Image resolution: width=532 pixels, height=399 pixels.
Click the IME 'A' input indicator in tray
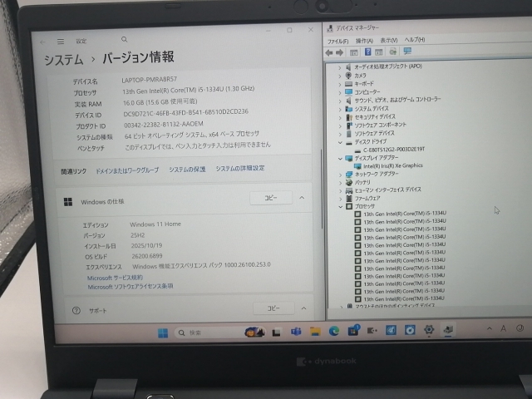point(504,328)
